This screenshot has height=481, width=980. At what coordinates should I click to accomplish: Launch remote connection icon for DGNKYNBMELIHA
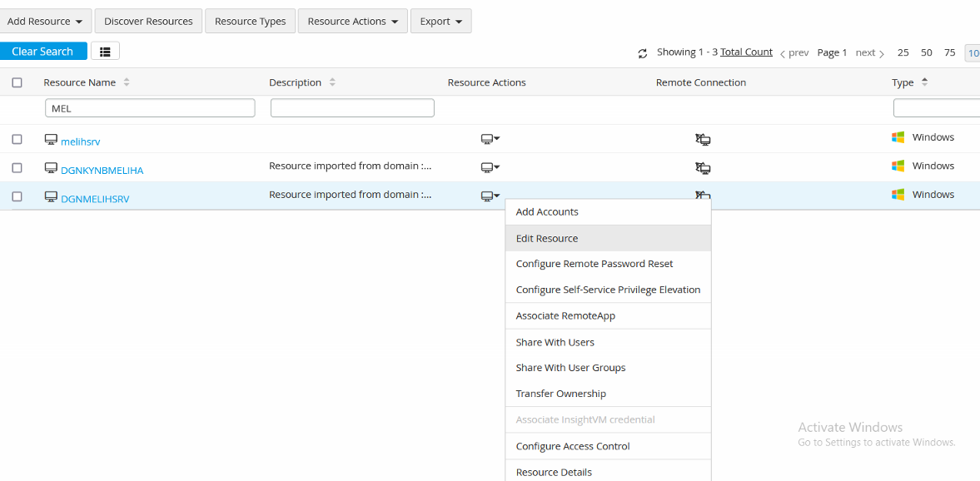coord(703,167)
